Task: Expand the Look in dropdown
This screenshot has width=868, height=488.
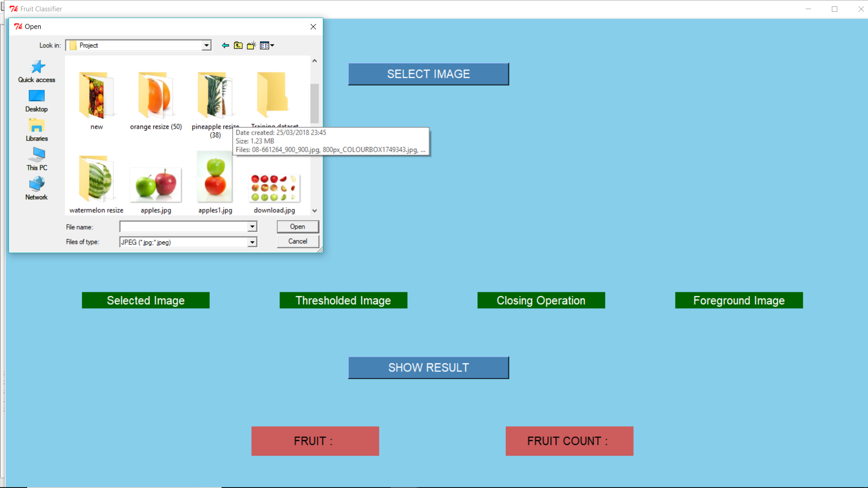Action: click(207, 45)
